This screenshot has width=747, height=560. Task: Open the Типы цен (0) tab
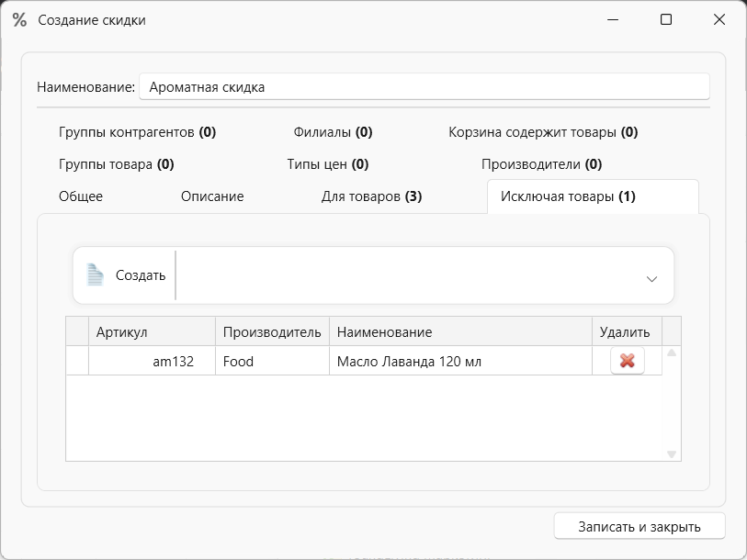point(328,164)
